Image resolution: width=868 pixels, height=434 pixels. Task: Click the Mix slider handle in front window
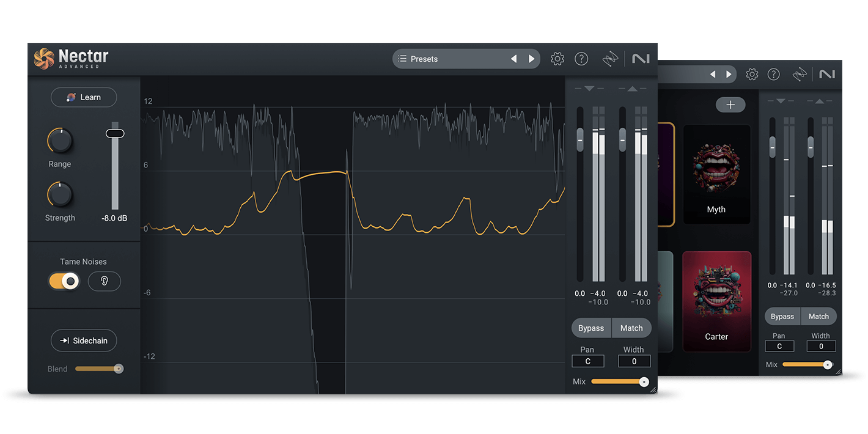pyautogui.click(x=644, y=381)
